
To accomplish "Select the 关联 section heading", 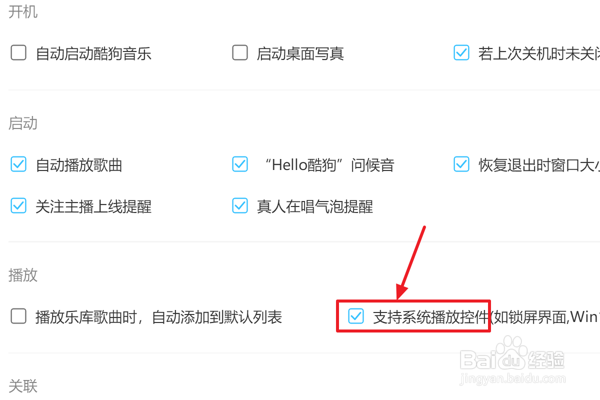I will (x=23, y=386).
